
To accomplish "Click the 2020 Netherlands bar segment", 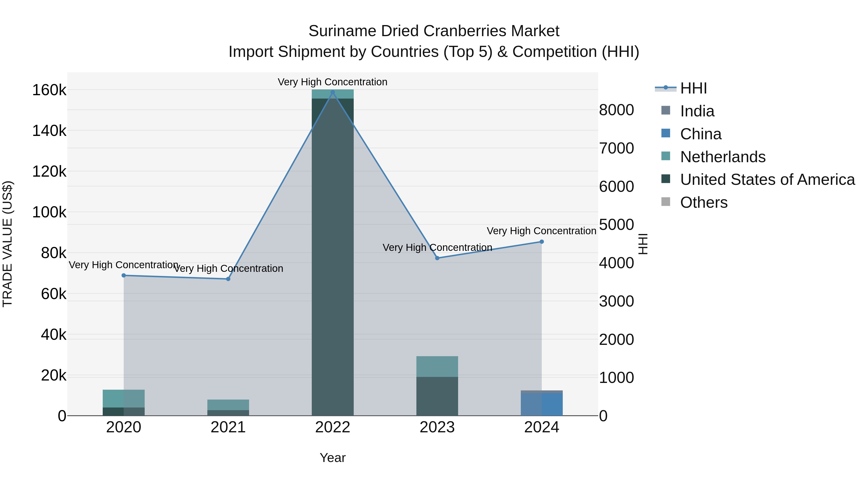I will pos(124,398).
